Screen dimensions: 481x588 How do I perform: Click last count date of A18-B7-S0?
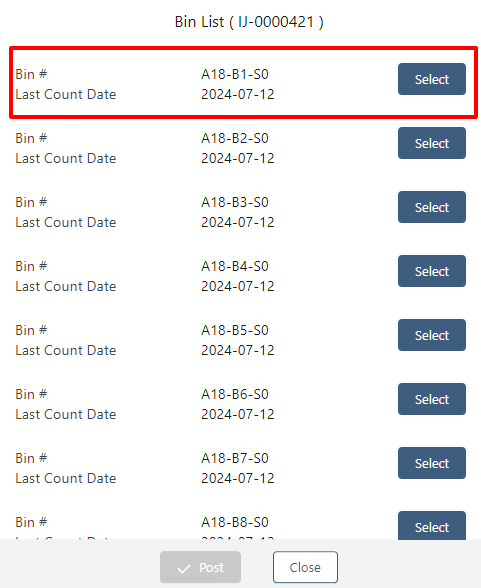pyautogui.click(x=238, y=478)
